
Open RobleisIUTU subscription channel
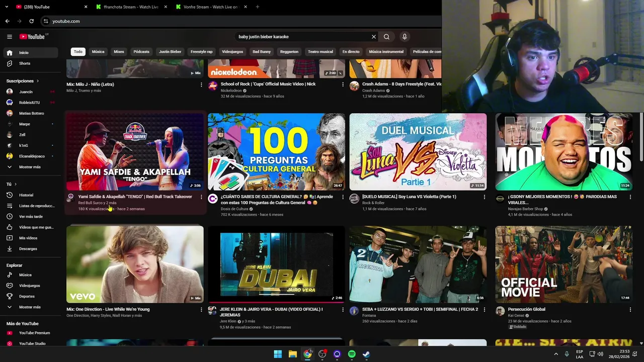click(x=32, y=103)
